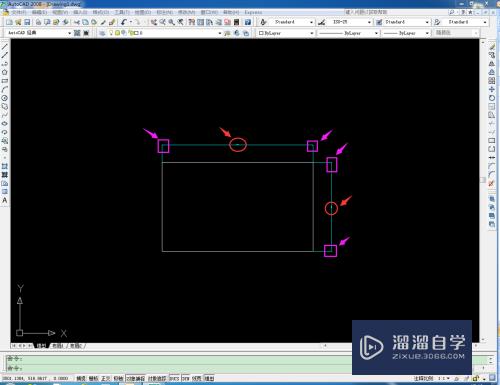Open the Layer Properties Manager icon

(x=102, y=33)
